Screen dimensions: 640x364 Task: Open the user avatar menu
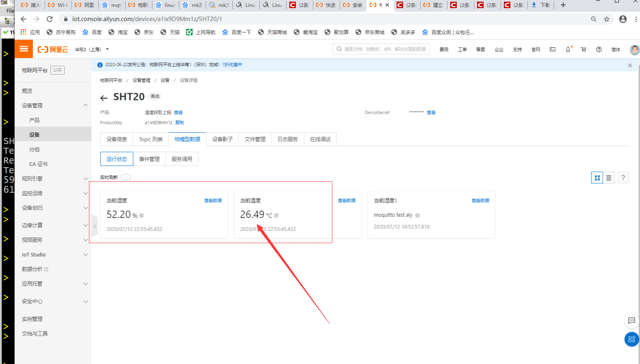click(x=634, y=50)
